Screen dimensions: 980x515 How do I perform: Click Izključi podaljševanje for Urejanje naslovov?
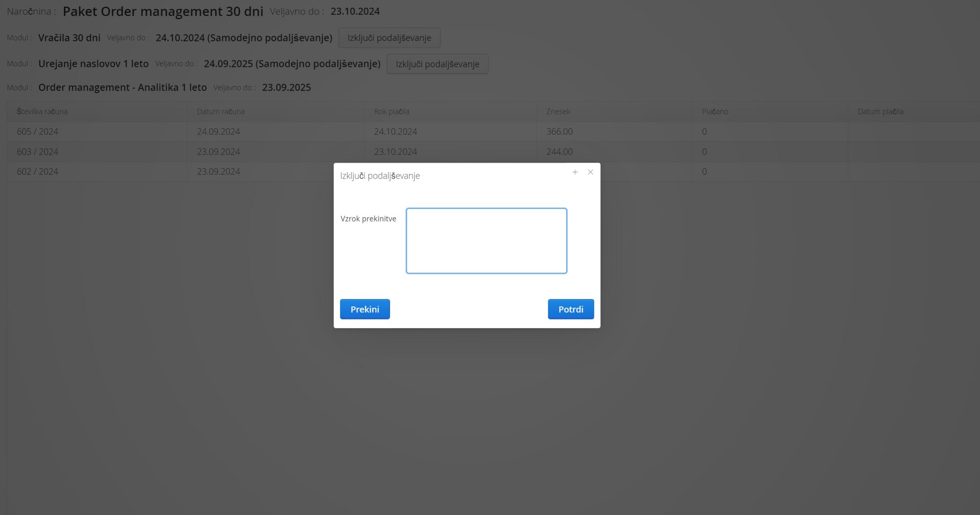point(437,64)
